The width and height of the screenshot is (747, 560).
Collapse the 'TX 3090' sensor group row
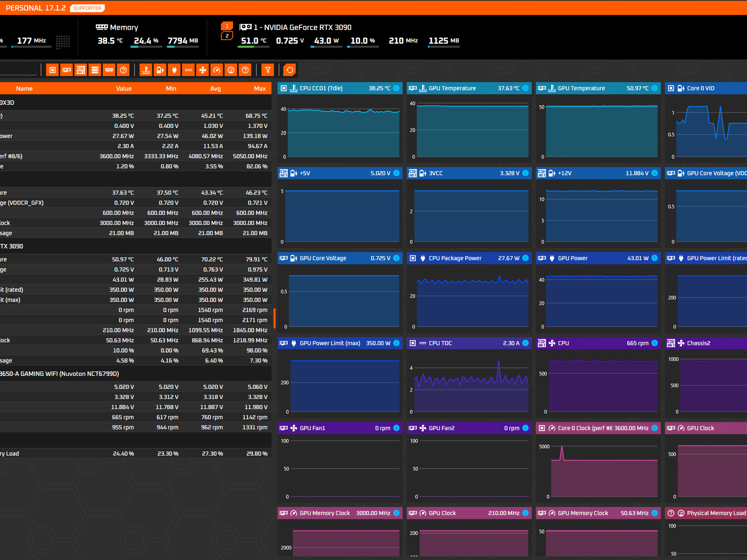pos(136,246)
